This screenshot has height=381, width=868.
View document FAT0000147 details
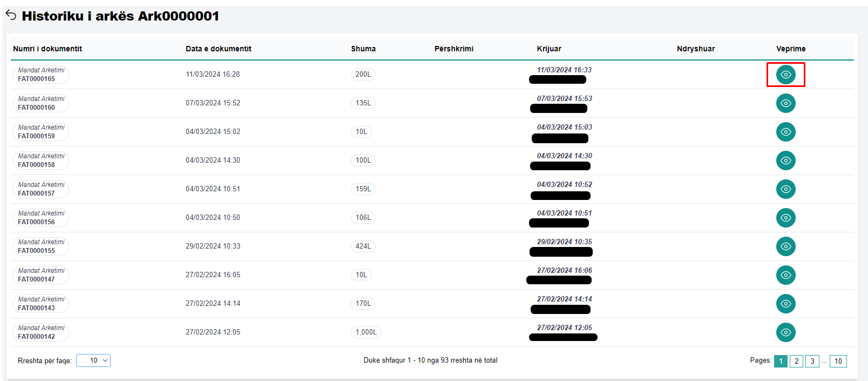coord(785,275)
